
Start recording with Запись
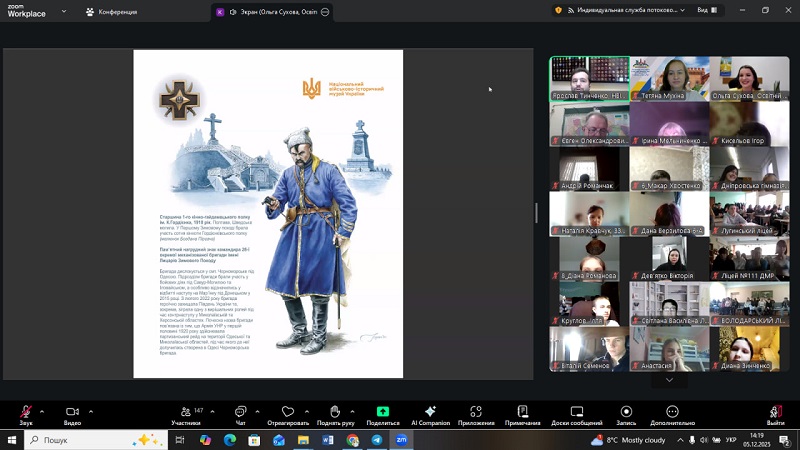click(626, 412)
